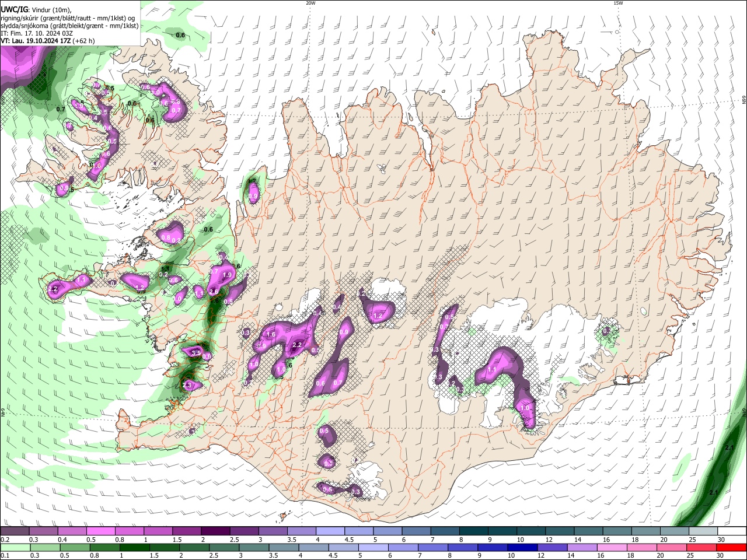Pick the lower scale swatch labeled 20
This screenshot has width=747, height=560.
pyautogui.click(x=671, y=547)
